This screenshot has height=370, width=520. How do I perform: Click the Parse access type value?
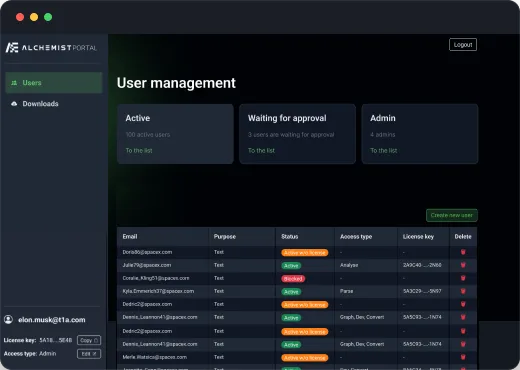(346, 291)
